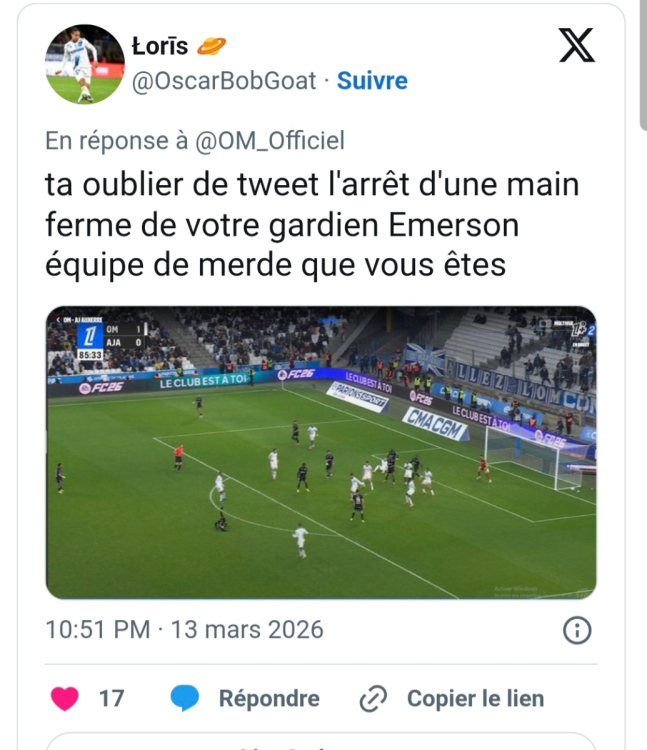Click the X logo icon
This screenshot has height=750, width=647.
click(577, 45)
